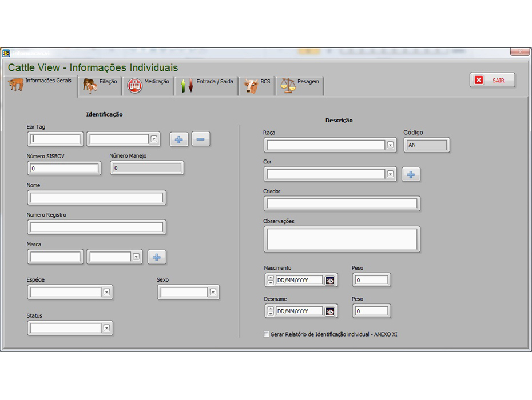The height and width of the screenshot is (400, 532).
Task: Go to the BCS tab
Action: [257, 85]
